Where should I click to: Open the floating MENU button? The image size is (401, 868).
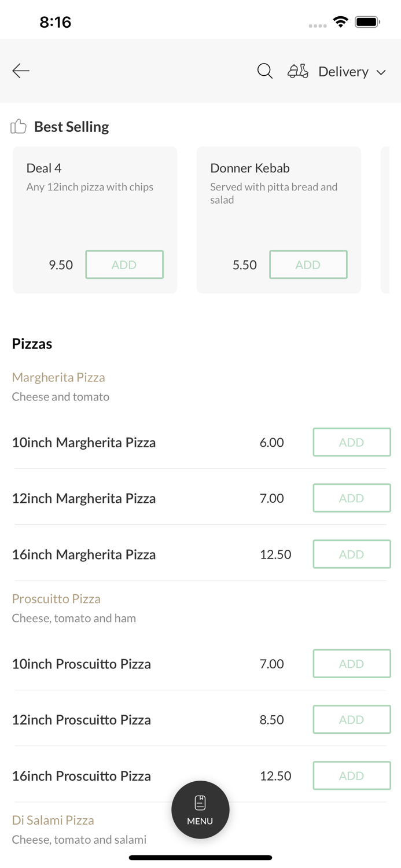tap(200, 810)
